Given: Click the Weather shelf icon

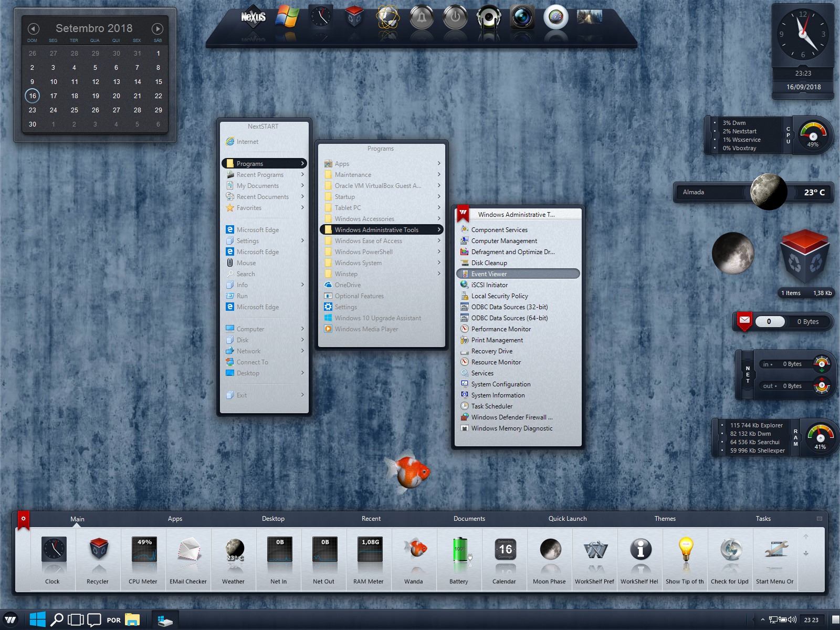Looking at the screenshot, I should tap(234, 550).
